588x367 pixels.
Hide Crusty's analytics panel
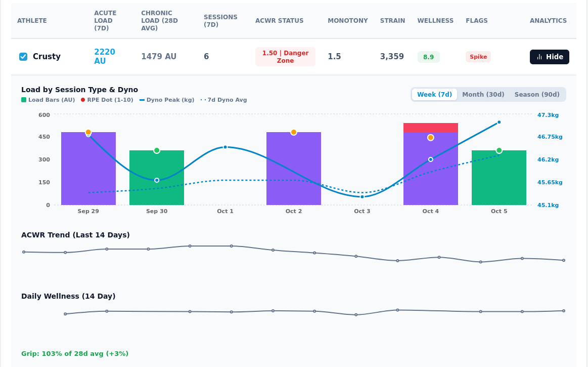550,57
